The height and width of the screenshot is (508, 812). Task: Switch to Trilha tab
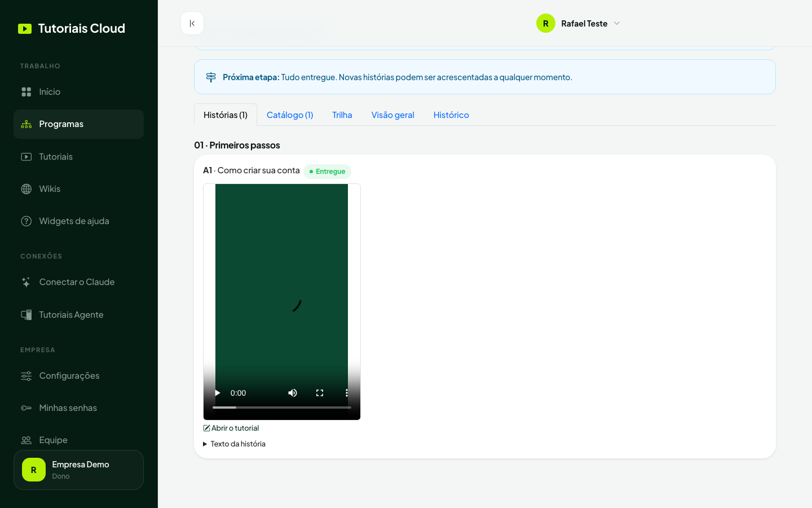tap(342, 115)
